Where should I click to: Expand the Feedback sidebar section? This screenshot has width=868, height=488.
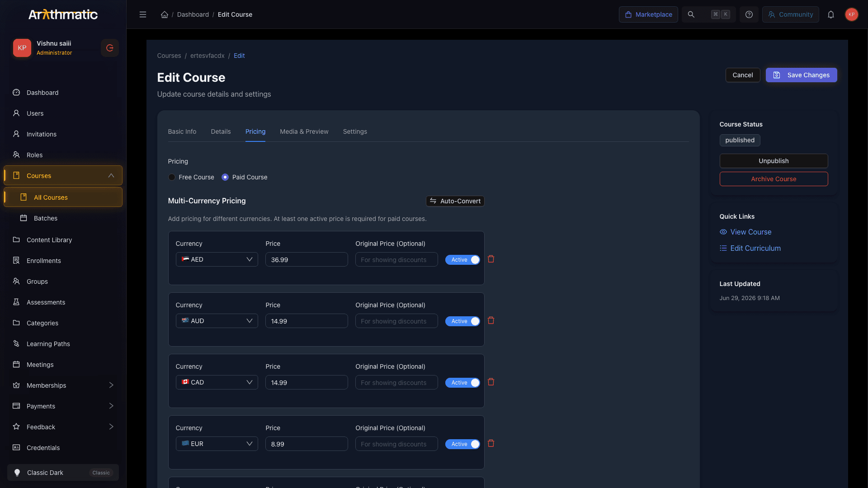pos(111,427)
